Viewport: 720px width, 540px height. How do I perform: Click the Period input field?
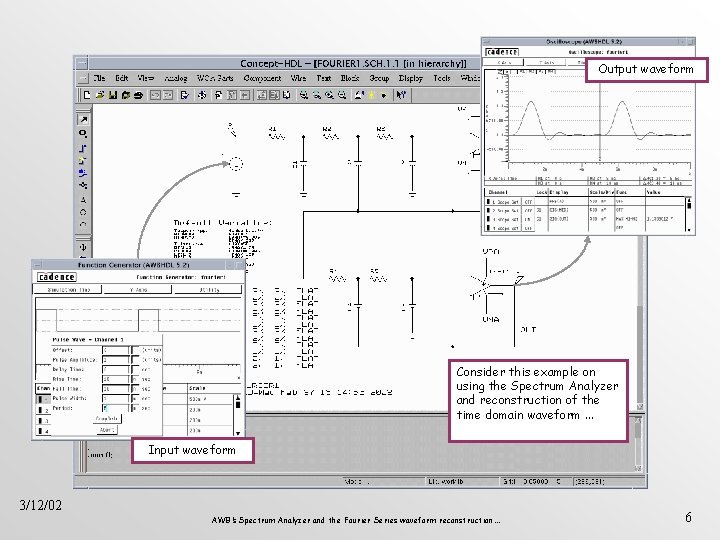pos(115,408)
